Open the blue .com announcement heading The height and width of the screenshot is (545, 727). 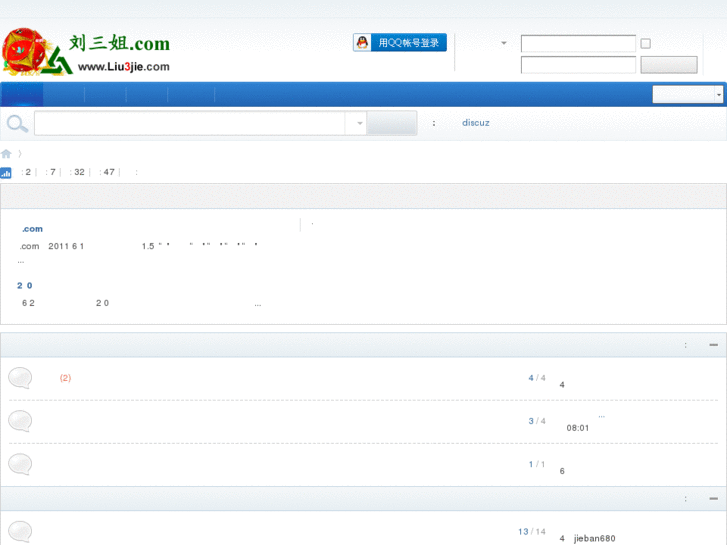point(32,229)
